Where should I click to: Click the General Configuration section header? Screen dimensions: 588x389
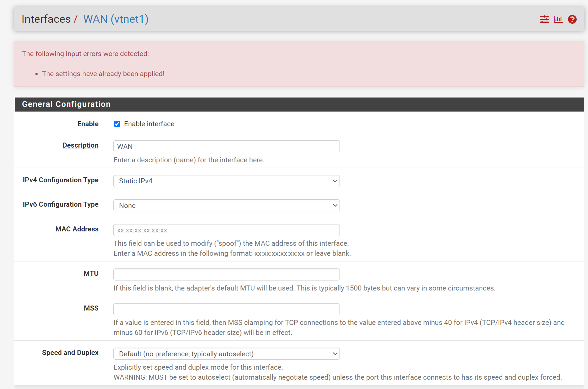[x=299, y=104]
